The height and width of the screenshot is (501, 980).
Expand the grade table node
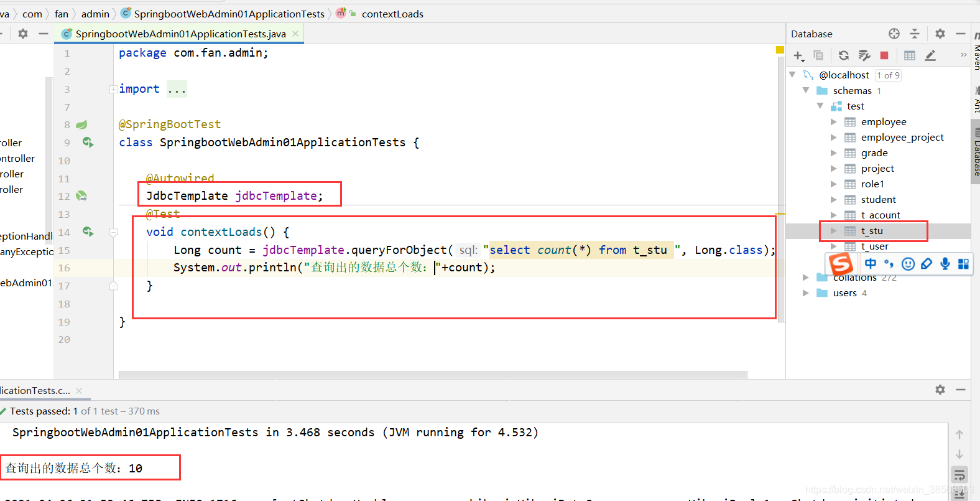pyautogui.click(x=834, y=153)
